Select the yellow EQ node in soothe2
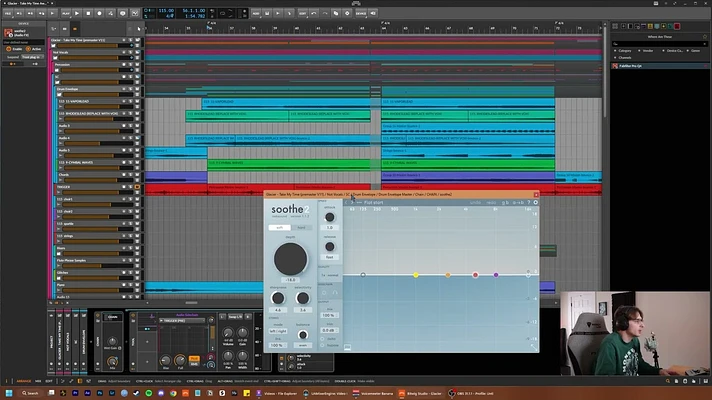This screenshot has width=712, height=400. tap(415, 275)
